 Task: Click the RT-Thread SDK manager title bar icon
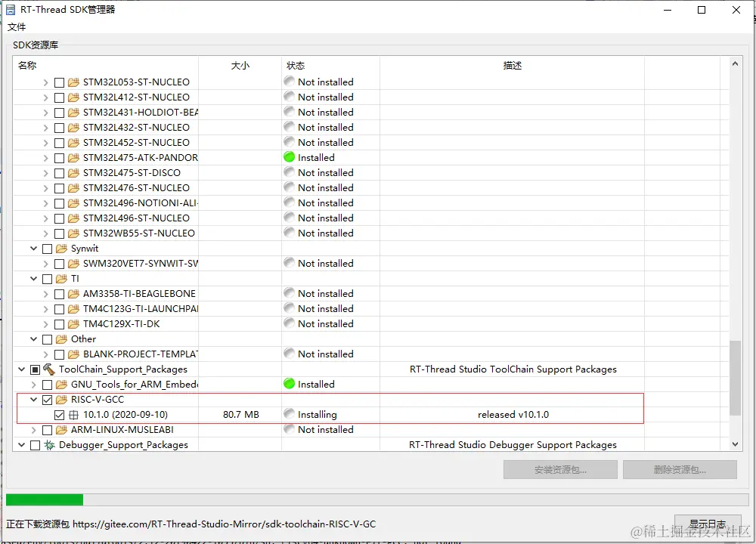[x=10, y=10]
